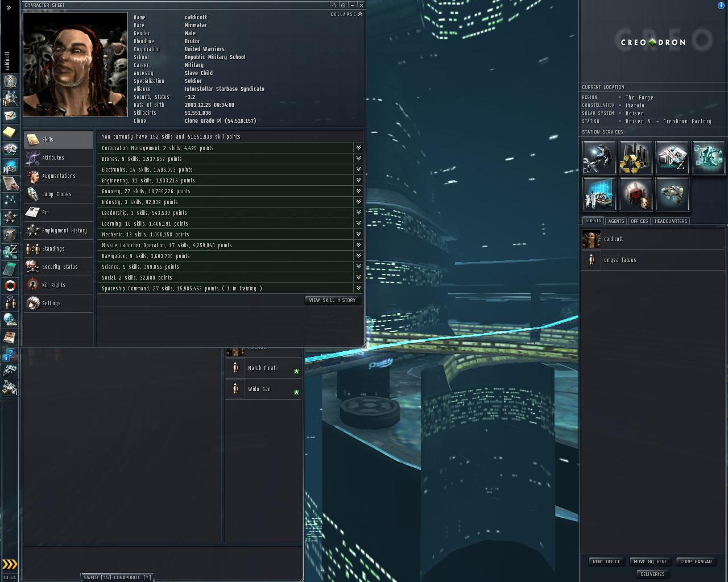The image size is (728, 582).
Task: Click the constellation map icon in the sidebar
Action: 10,200
